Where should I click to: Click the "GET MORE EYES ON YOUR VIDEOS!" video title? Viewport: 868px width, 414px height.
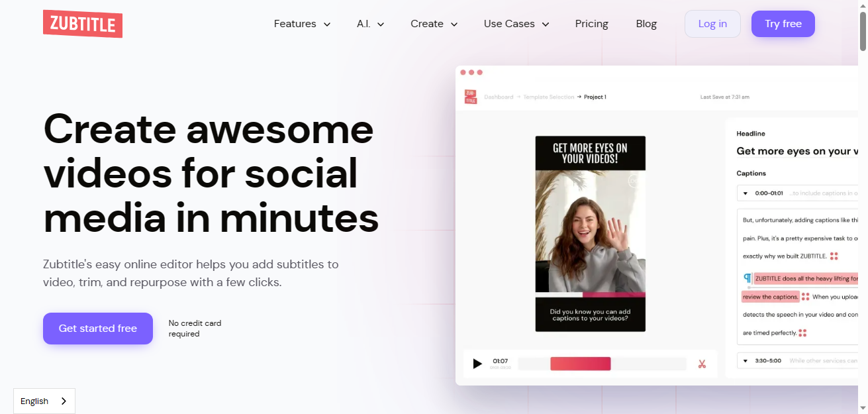pyautogui.click(x=591, y=153)
